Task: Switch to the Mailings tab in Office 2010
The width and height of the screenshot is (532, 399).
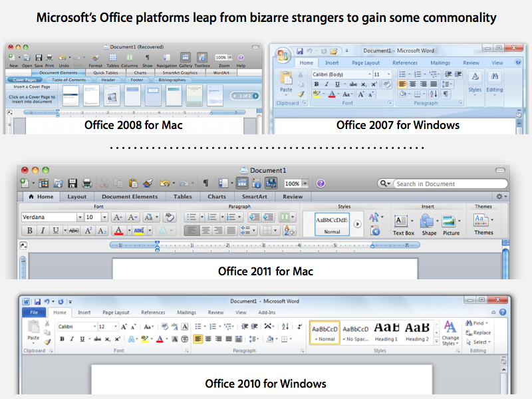Action: coord(187,313)
